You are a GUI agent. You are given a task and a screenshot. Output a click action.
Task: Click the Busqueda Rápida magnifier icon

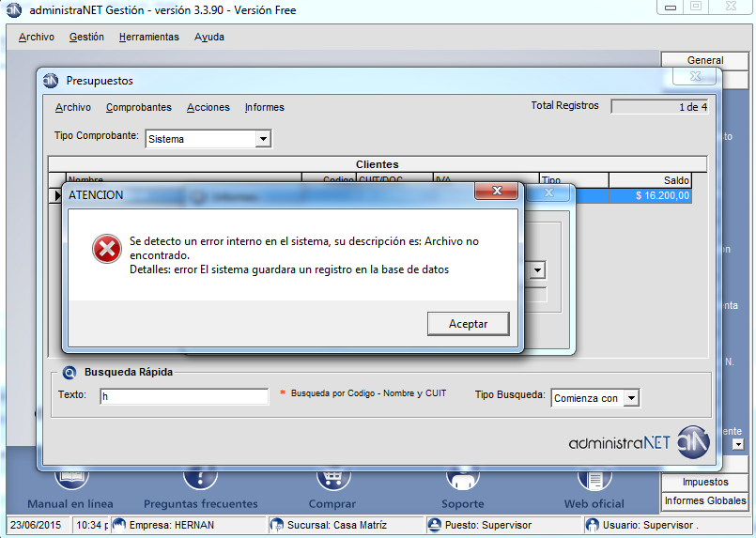pos(69,372)
